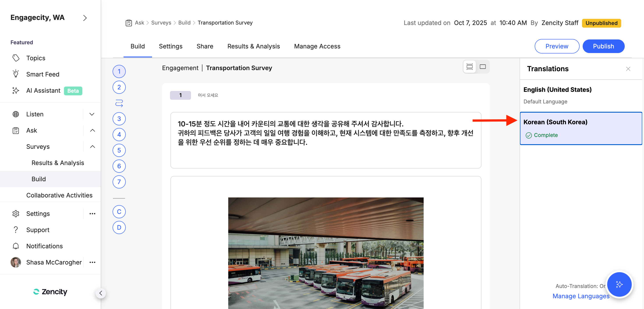Expand the Engagecity, WA account switcher
Image resolution: width=644 pixels, height=309 pixels.
tap(85, 18)
